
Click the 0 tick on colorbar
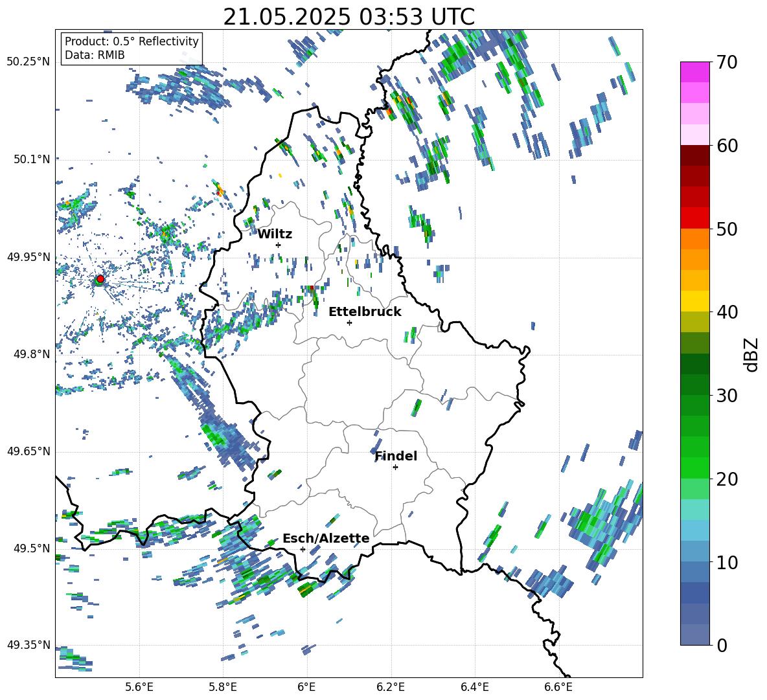point(722,645)
